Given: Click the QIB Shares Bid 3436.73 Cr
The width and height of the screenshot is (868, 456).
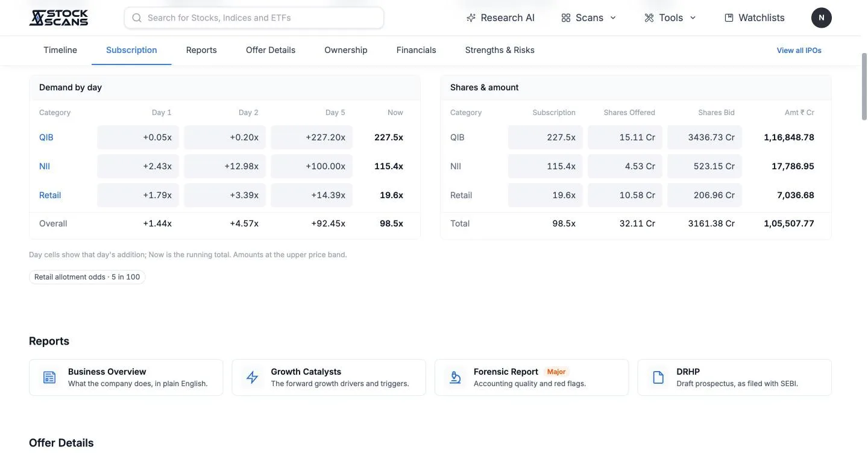Looking at the screenshot, I should 705,137.
